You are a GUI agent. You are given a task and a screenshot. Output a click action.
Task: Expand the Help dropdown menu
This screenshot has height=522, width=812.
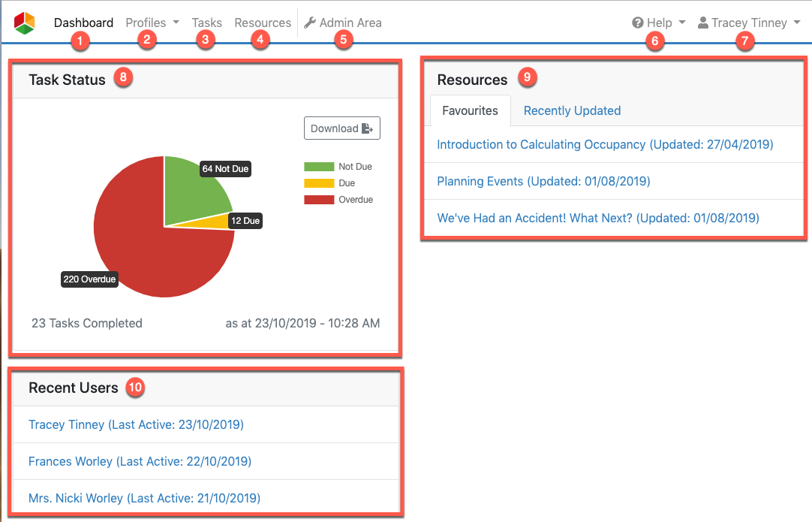tap(658, 22)
